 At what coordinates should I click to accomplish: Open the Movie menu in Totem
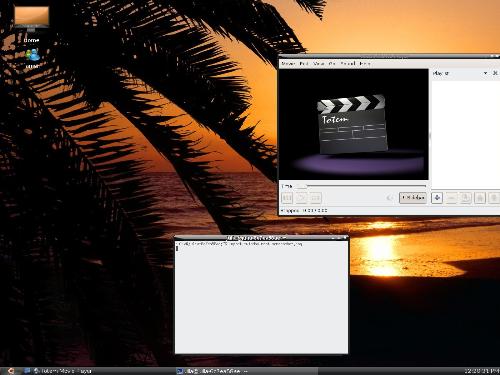pos(288,63)
